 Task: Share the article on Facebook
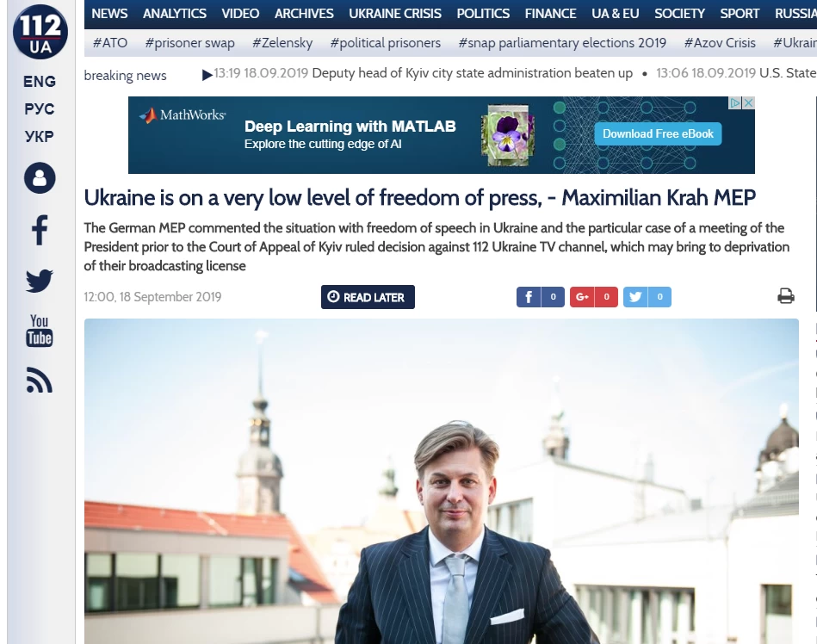tap(541, 297)
